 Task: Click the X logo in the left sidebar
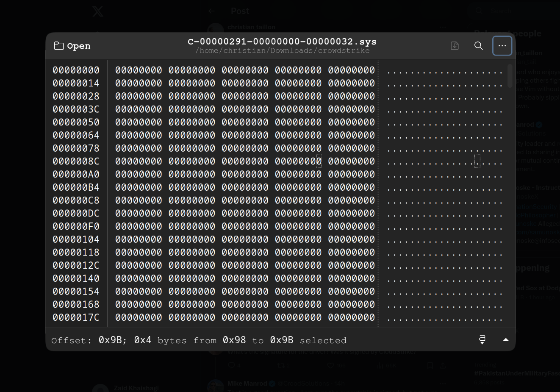tap(97, 11)
